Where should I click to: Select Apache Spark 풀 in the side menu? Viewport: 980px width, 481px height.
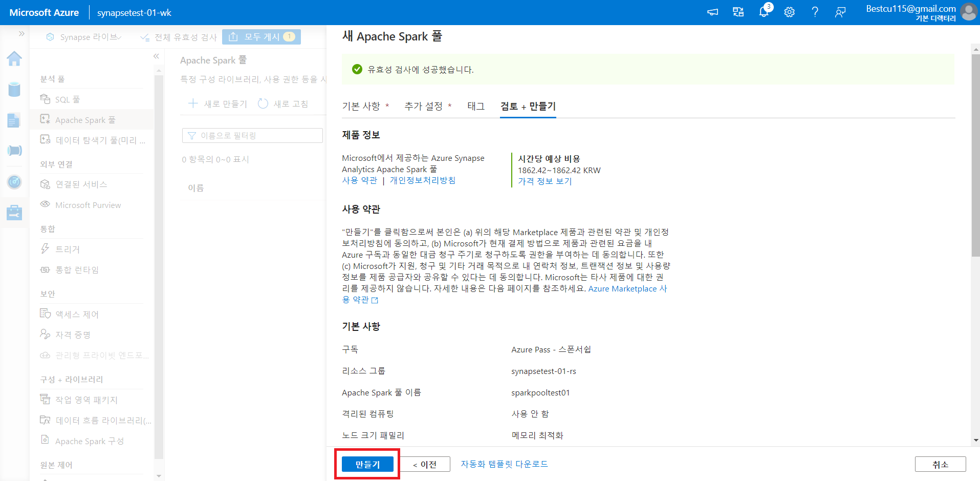click(x=92, y=120)
